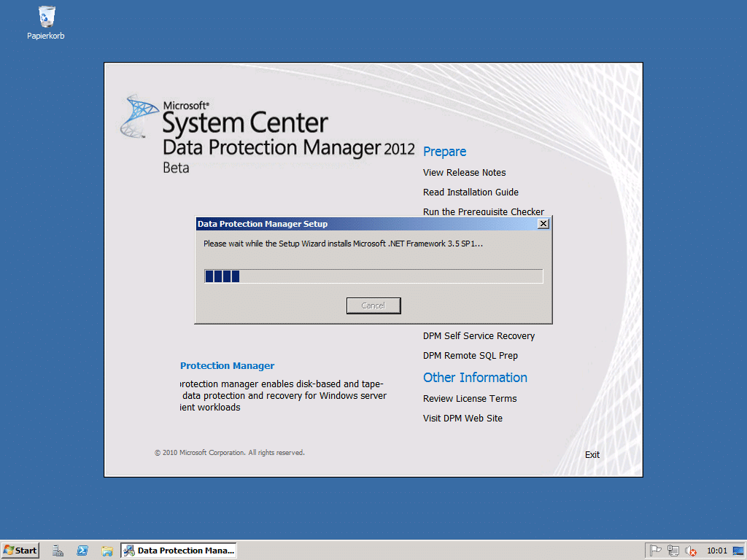Click DPM Self Service Recovery link
The height and width of the screenshot is (560, 747).
coord(479,335)
